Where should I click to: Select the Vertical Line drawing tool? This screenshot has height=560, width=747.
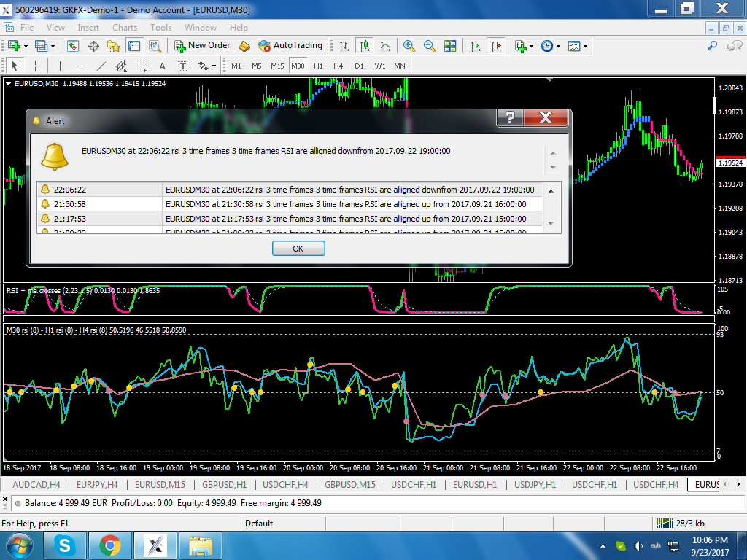coord(60,66)
